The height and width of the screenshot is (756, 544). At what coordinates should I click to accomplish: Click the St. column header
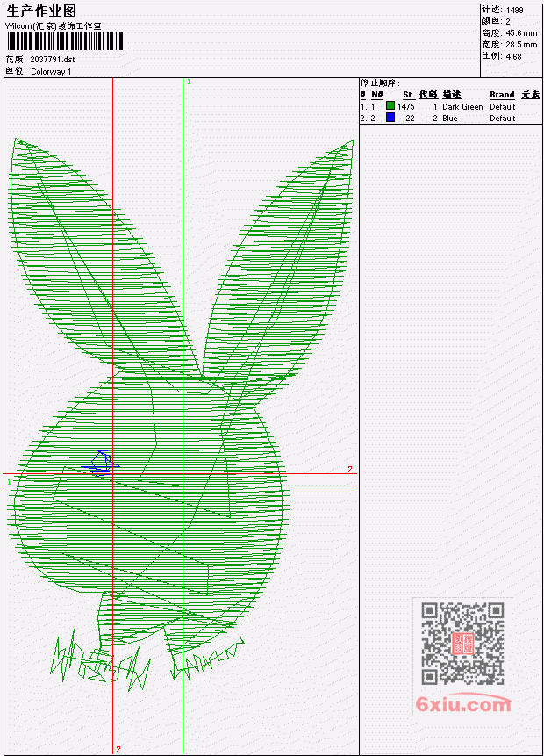(409, 95)
